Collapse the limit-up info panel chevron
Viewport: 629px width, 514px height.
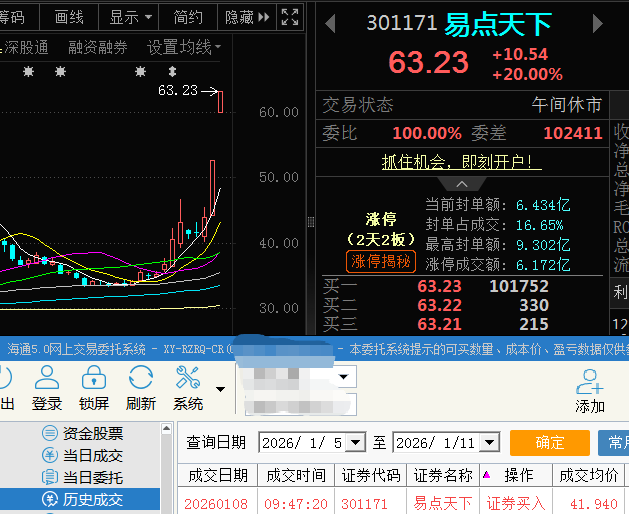tap(462, 184)
